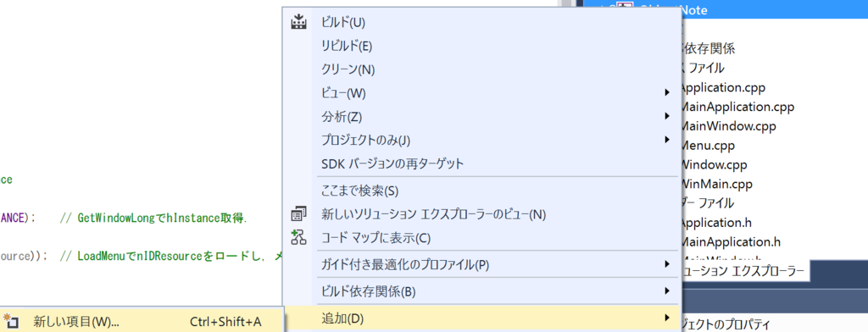Select the 依存関係 node in Solution Explorer
This screenshot has height=332, width=868.
pos(709,48)
